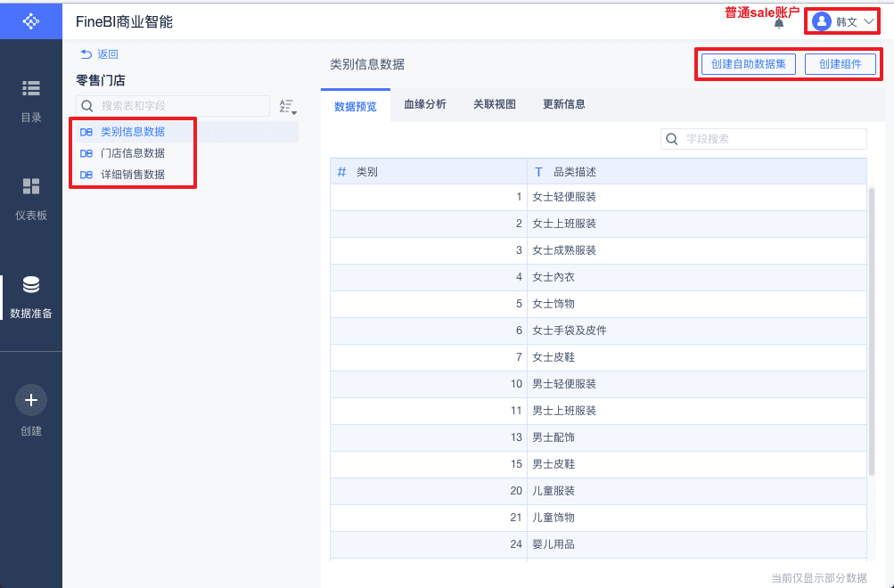The width and height of the screenshot is (894, 588).
Task: Click the user avatar icon
Action: coord(822,21)
